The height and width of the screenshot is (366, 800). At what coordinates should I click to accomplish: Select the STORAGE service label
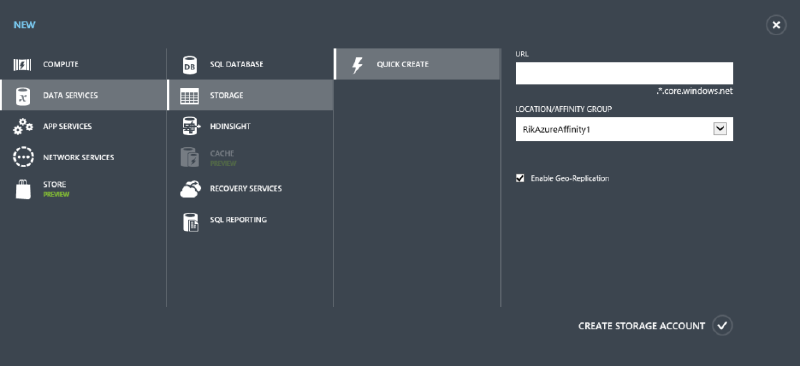coord(227,95)
